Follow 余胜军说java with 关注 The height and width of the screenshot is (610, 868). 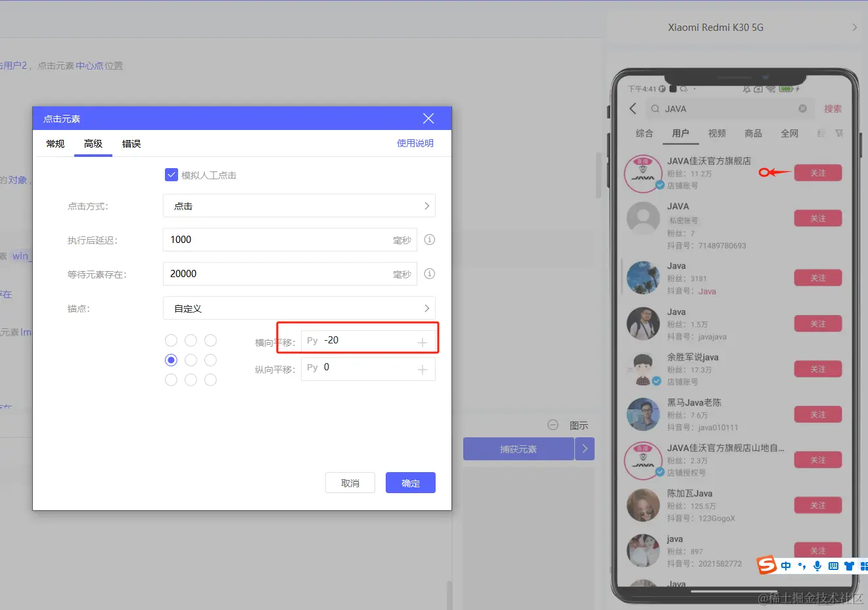(818, 369)
